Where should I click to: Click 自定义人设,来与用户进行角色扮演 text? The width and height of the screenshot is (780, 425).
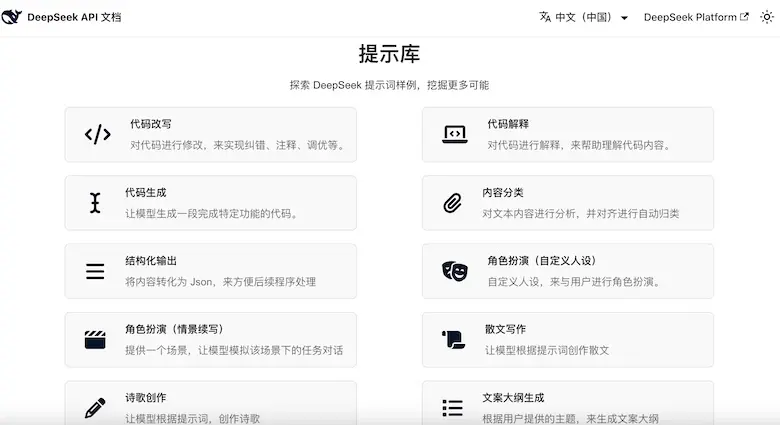coord(574,282)
